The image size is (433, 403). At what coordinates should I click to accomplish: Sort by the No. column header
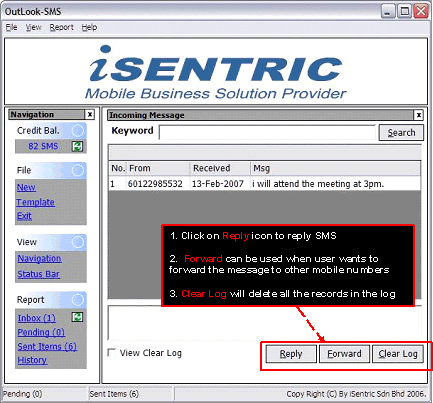[x=118, y=168]
